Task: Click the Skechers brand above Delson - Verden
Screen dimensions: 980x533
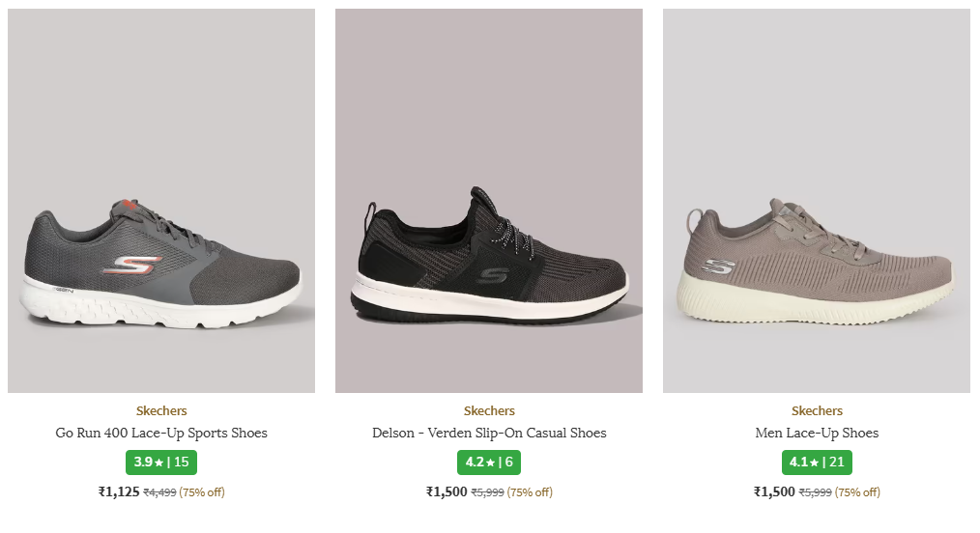Action: point(489,411)
